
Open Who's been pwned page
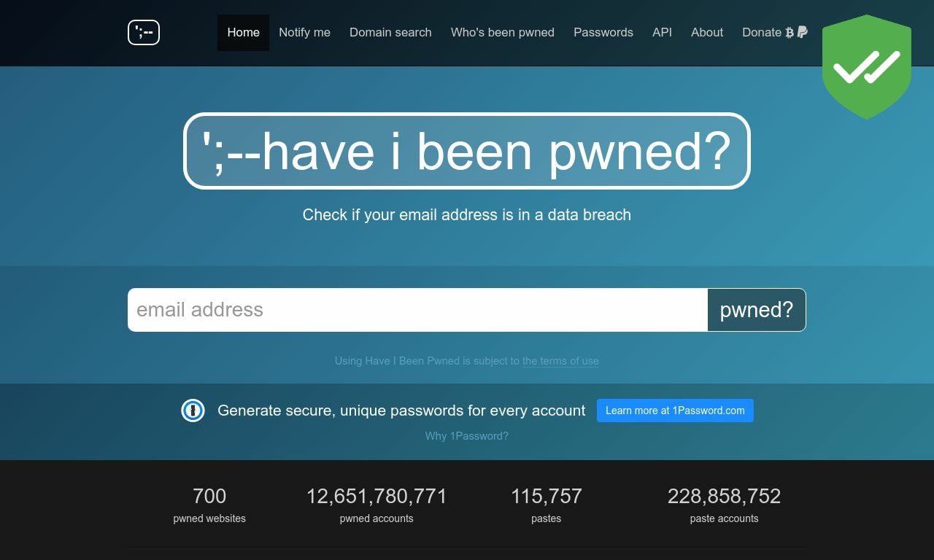tap(503, 33)
